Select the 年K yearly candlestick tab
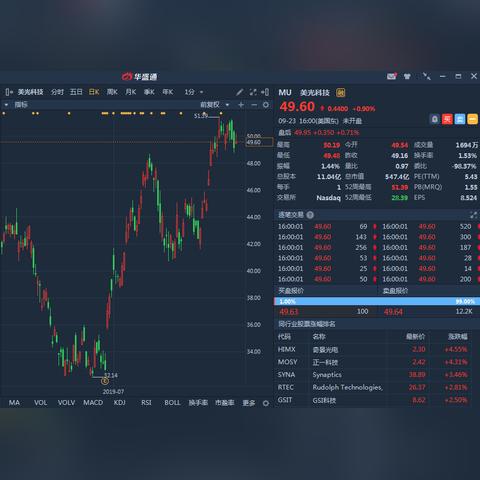The width and height of the screenshot is (480, 480). [x=168, y=92]
